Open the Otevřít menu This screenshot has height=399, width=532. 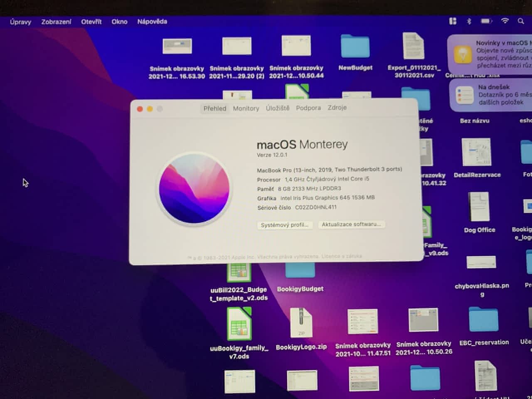pyautogui.click(x=91, y=22)
